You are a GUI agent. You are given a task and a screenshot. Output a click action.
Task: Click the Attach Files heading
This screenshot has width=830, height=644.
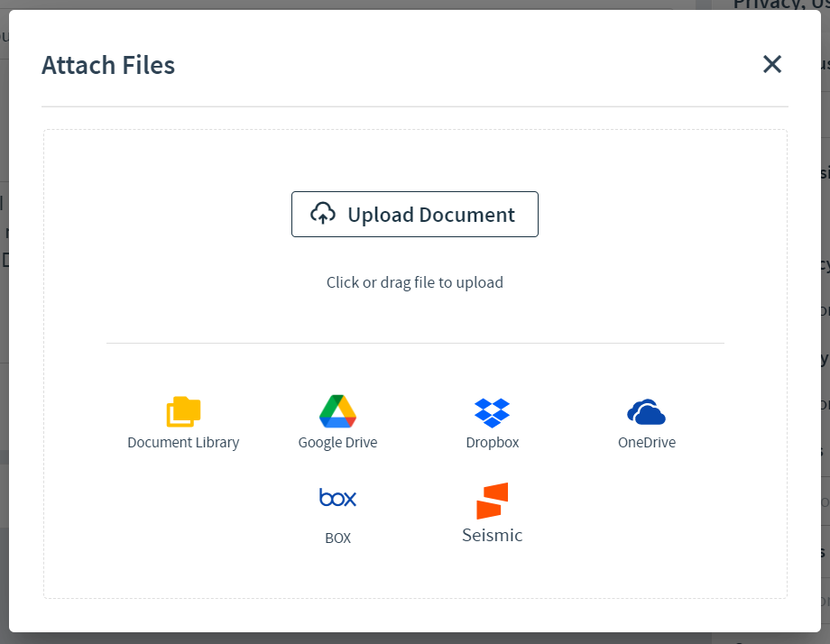tap(108, 65)
